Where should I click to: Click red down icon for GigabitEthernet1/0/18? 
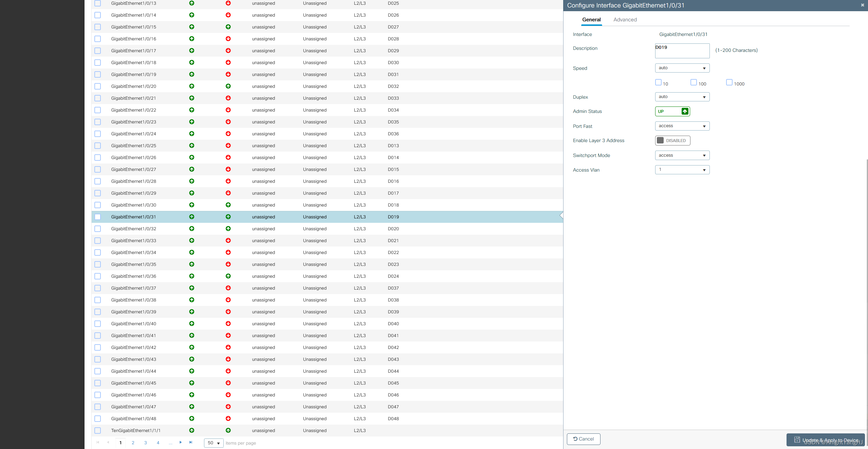point(228,62)
